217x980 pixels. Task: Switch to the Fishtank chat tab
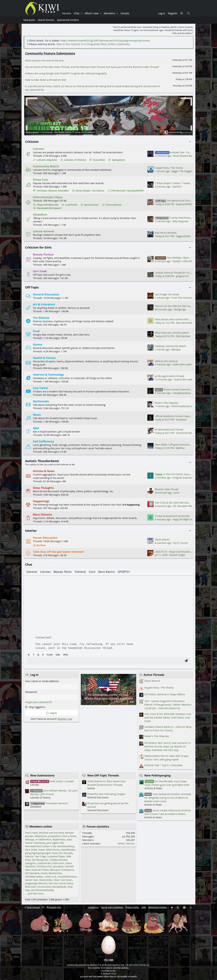(x=80, y=572)
